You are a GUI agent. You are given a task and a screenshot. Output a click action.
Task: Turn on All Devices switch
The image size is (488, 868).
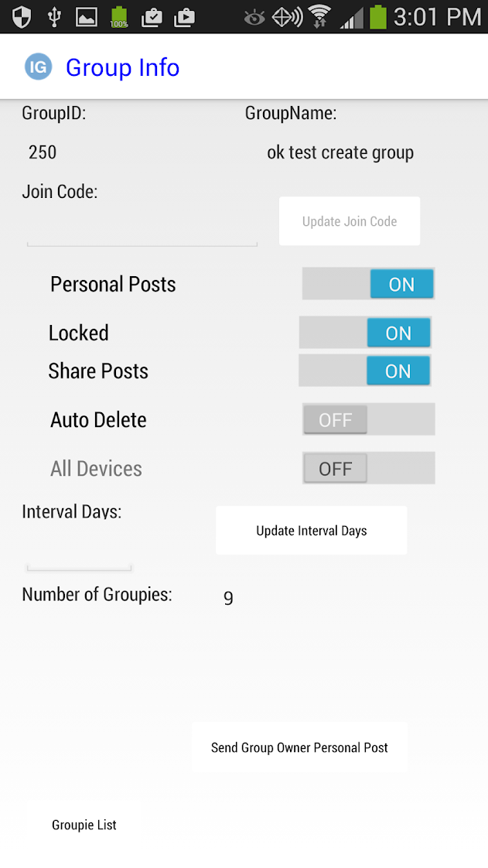(x=368, y=469)
